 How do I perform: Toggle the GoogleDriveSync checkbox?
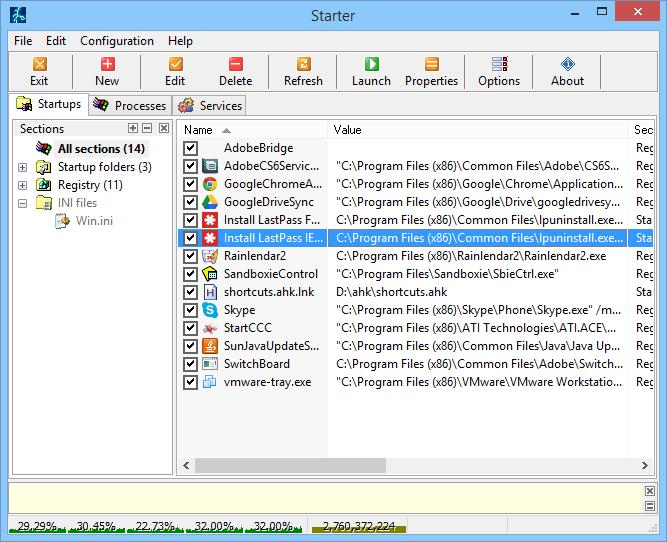pyautogui.click(x=190, y=202)
